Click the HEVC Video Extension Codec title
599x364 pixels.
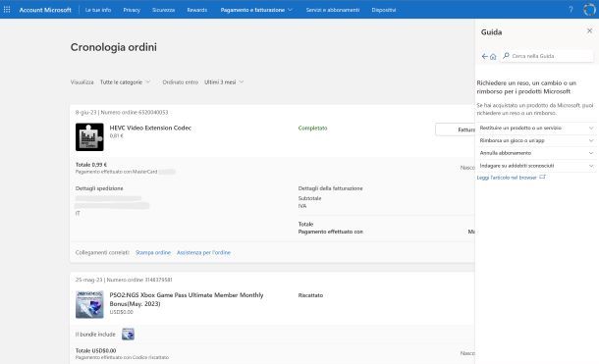pos(150,128)
